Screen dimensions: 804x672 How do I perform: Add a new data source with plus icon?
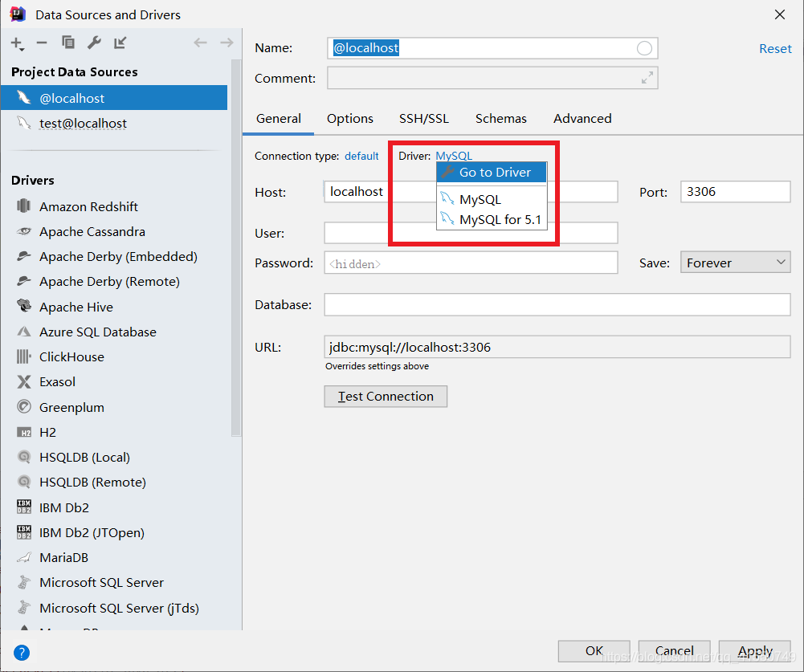(x=17, y=43)
